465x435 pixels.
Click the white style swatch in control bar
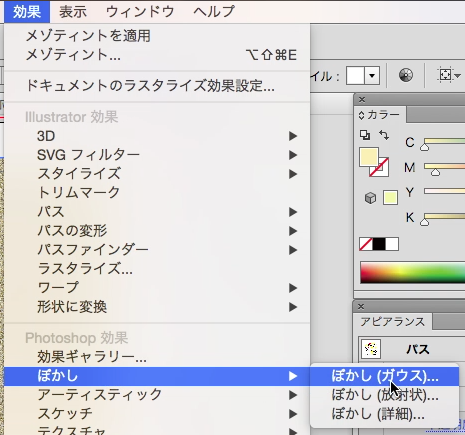click(x=355, y=75)
